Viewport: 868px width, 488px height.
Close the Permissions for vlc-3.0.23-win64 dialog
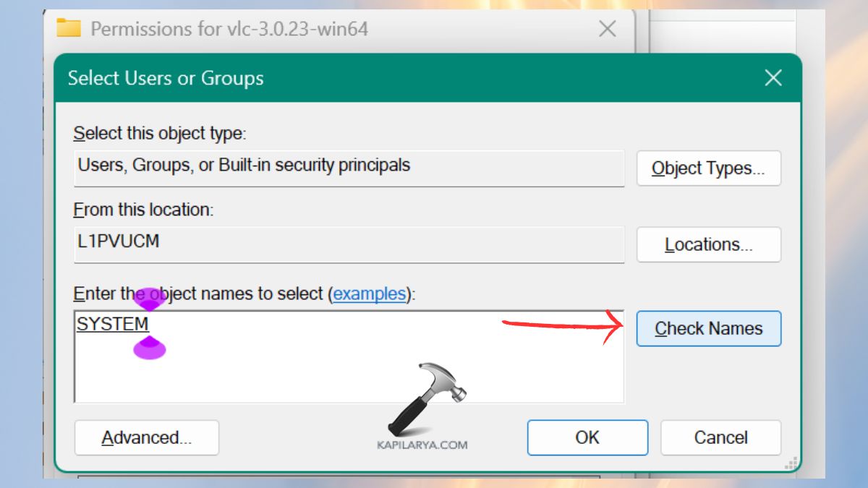[606, 29]
